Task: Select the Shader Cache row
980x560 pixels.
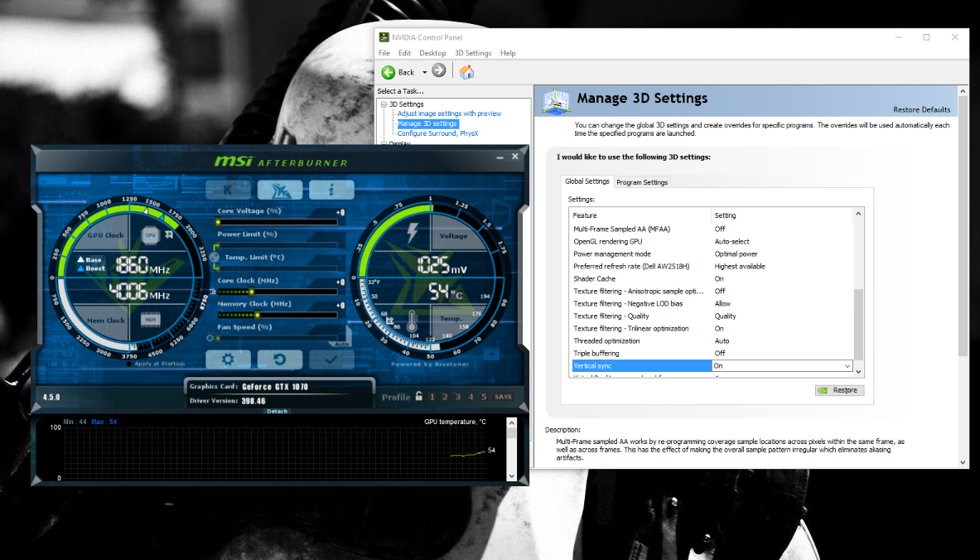Action: click(712, 278)
